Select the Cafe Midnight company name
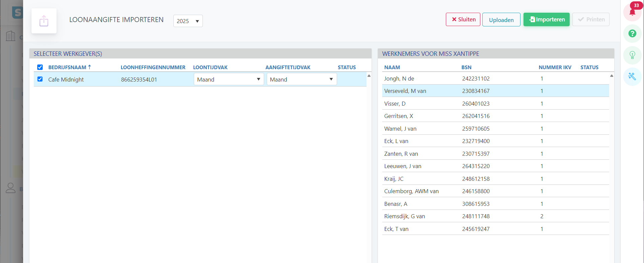The image size is (644, 263). pyautogui.click(x=66, y=80)
